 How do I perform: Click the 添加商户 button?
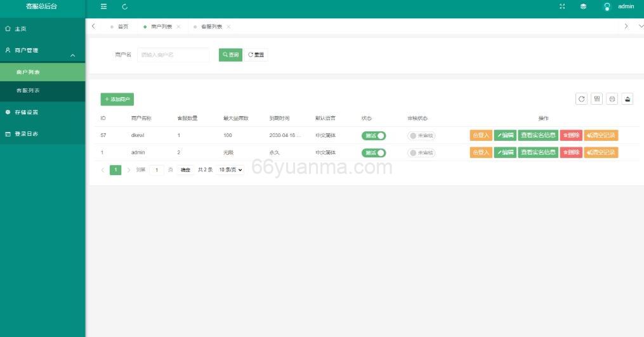point(117,99)
